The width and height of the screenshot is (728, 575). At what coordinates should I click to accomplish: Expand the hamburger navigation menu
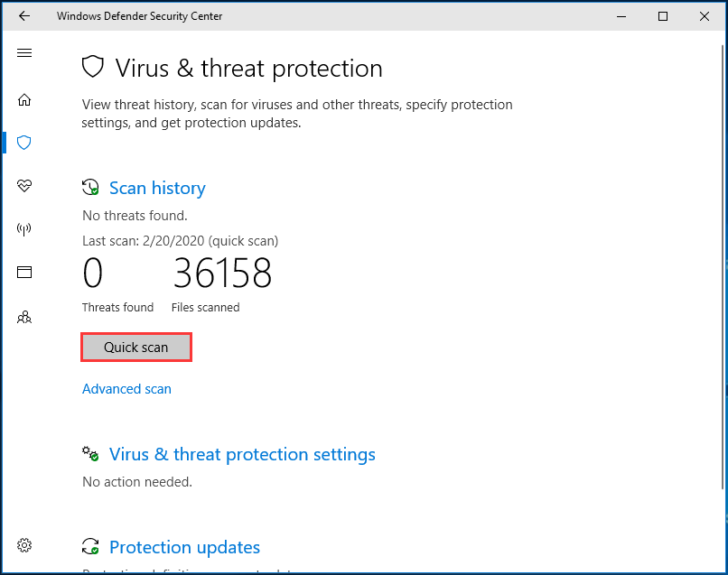pos(24,53)
